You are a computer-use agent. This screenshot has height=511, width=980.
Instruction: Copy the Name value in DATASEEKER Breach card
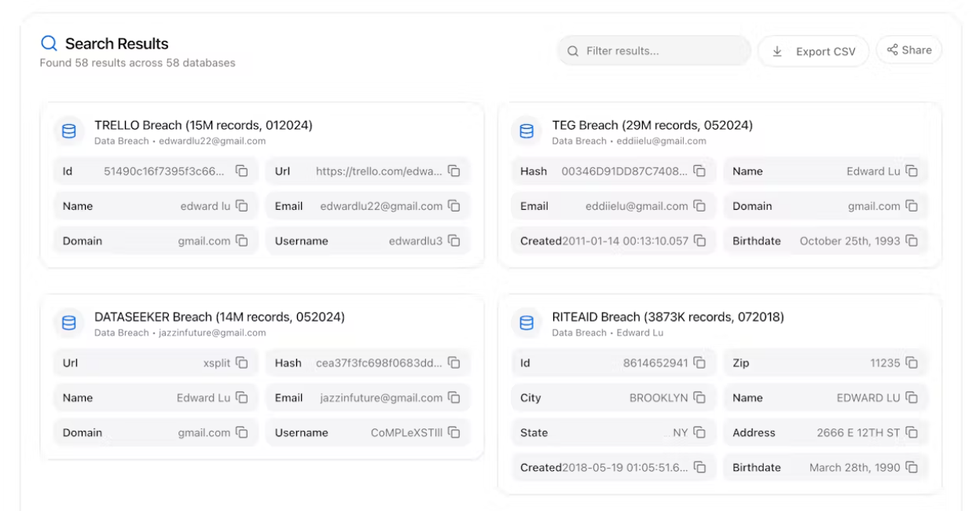(242, 398)
